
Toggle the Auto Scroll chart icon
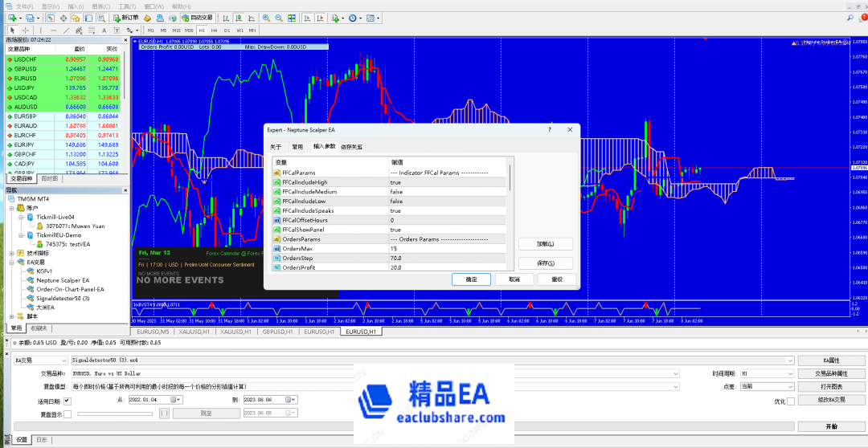coord(307,18)
